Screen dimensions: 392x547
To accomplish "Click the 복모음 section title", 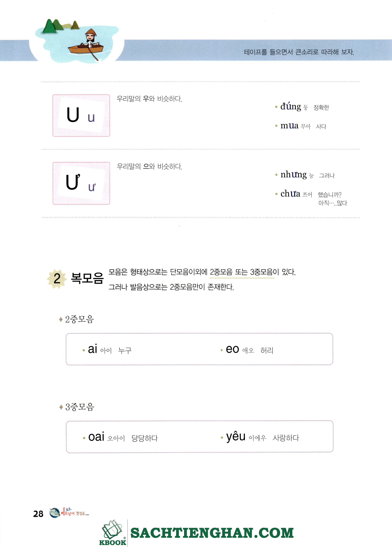I will [x=87, y=278].
